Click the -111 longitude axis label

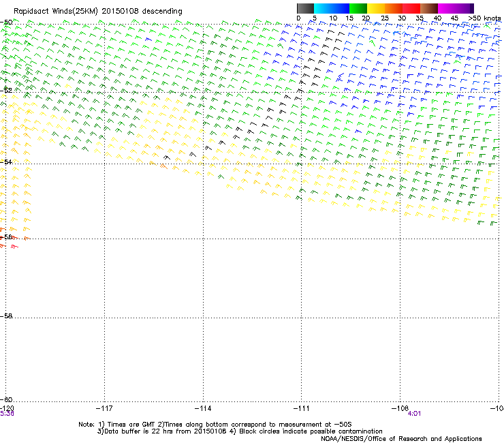tap(302, 408)
